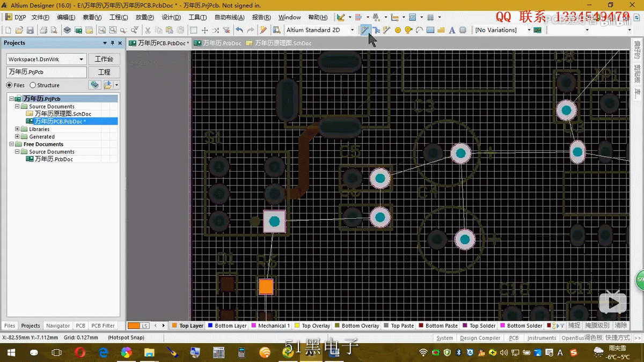The width and height of the screenshot is (644, 362).
Task: Collapse the 万年历.PrjPcb project node
Action: tap(11, 99)
